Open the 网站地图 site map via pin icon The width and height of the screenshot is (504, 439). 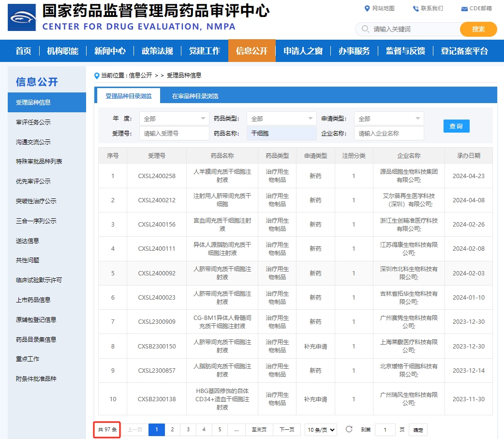[368, 8]
